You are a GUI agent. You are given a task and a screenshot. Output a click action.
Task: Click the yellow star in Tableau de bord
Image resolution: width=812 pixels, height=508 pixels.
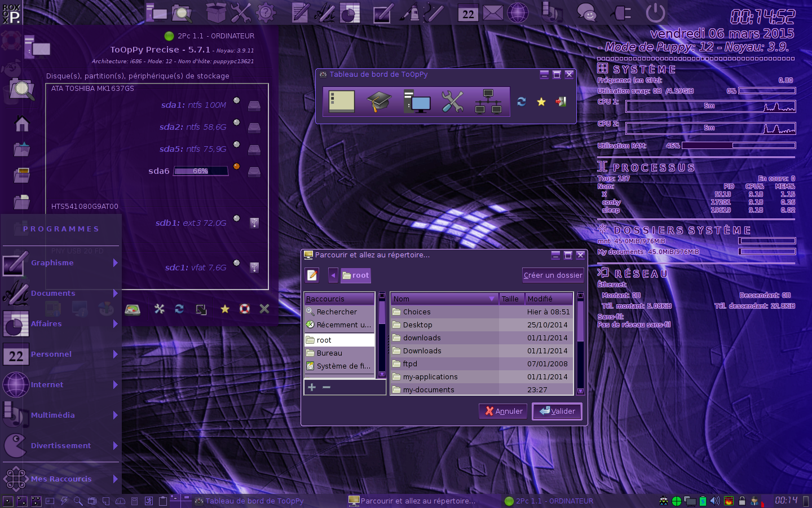click(x=541, y=102)
